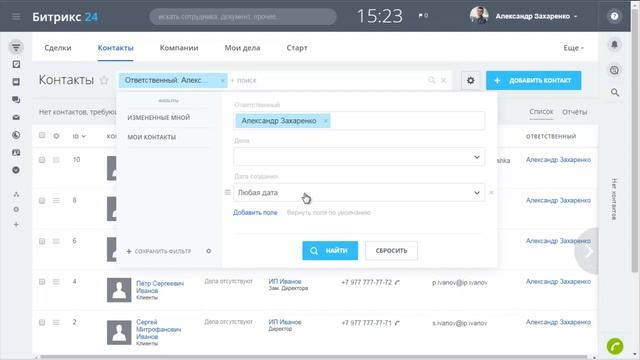The width and height of the screenshot is (640, 360).
Task: Open Александр Захаренко user menu
Action: pyautogui.click(x=536, y=16)
